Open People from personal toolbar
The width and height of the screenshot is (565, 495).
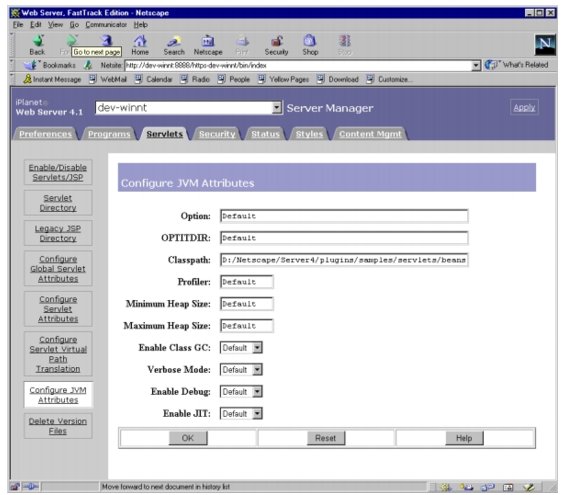coord(233,79)
